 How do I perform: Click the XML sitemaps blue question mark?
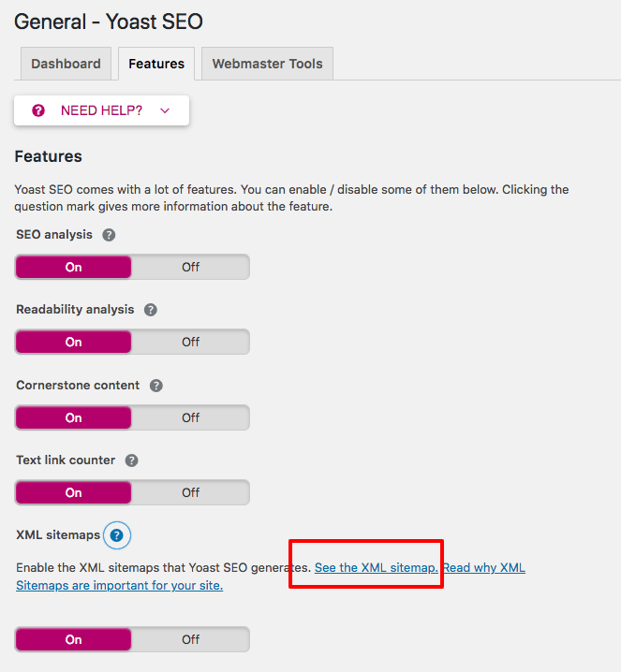117,535
